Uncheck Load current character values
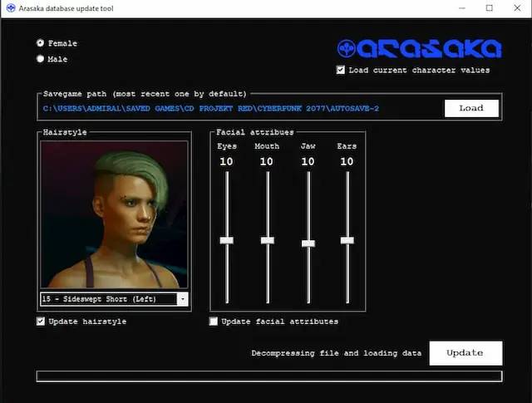 (x=341, y=70)
